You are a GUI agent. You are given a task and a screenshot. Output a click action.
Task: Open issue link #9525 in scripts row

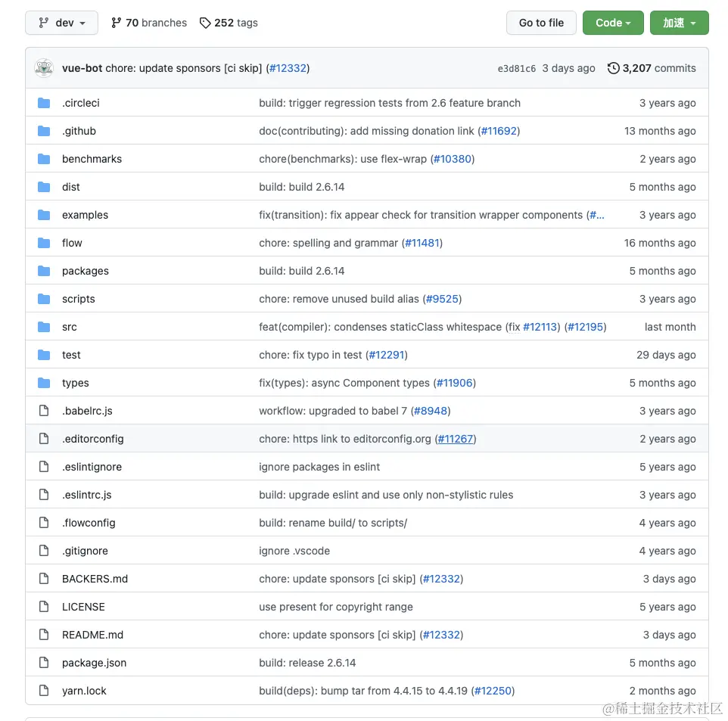[442, 299]
